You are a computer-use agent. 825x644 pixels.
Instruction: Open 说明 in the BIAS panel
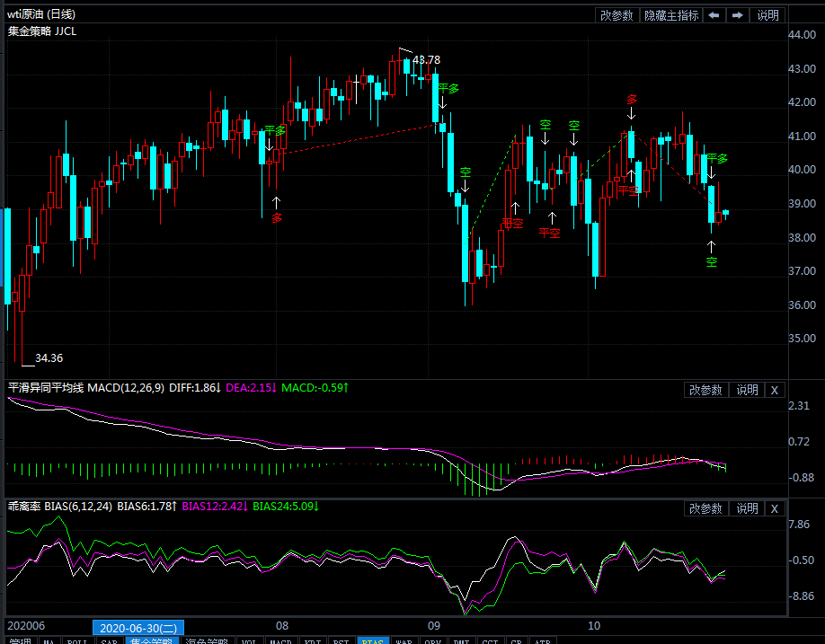(747, 508)
